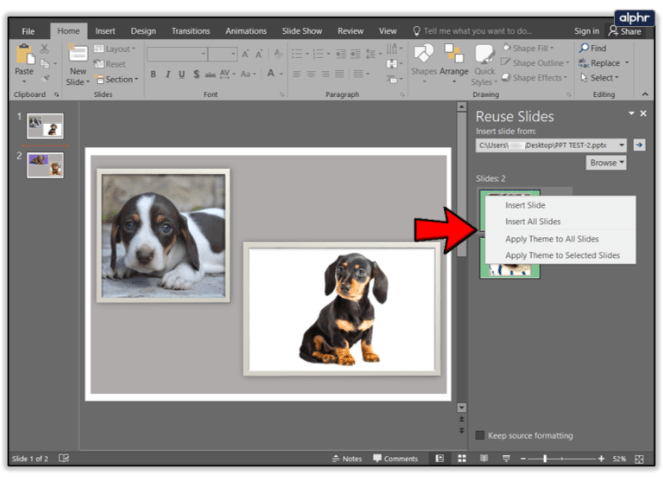
Task: Click the Find icon in Editing group
Action: coord(593,48)
